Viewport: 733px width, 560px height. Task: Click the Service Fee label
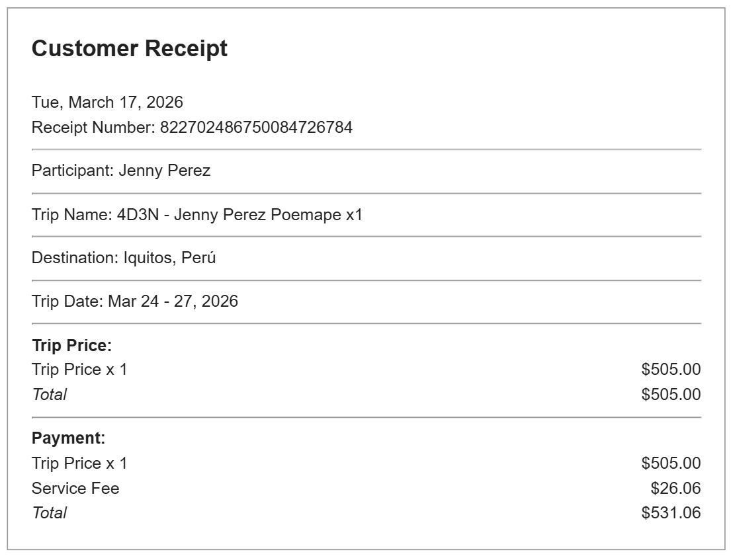(x=75, y=489)
